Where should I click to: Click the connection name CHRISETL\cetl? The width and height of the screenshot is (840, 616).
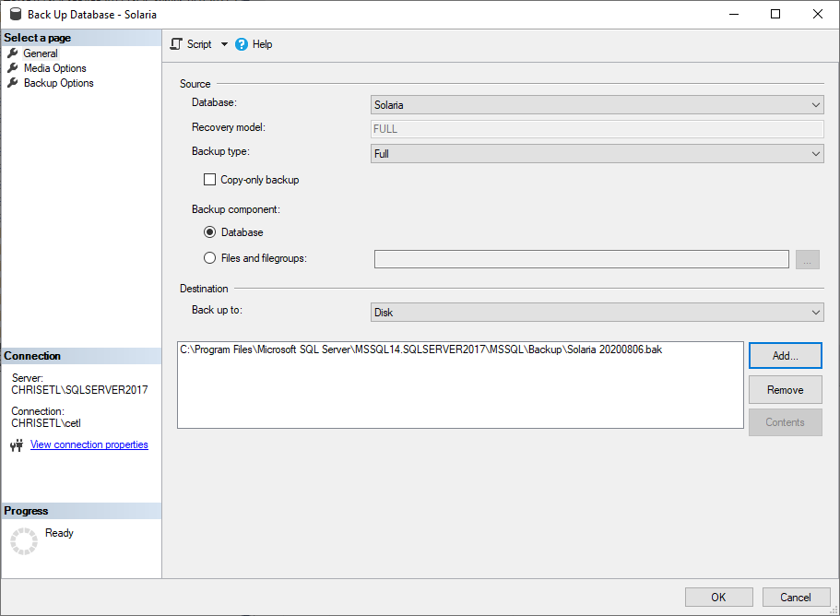(x=46, y=423)
